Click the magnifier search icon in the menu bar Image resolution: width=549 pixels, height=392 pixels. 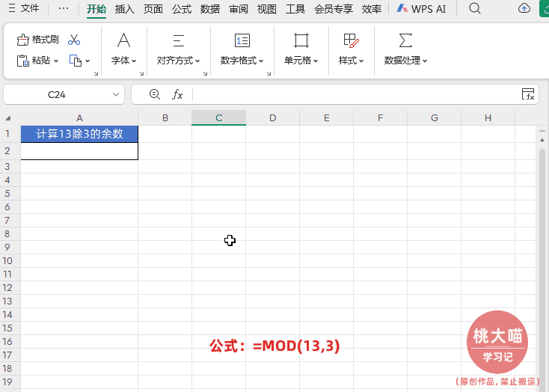pos(475,8)
